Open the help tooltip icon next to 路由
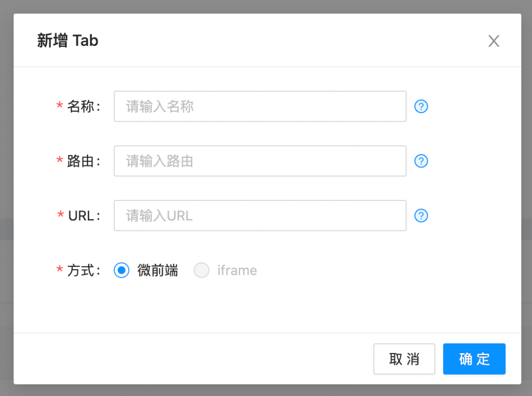 coord(421,161)
